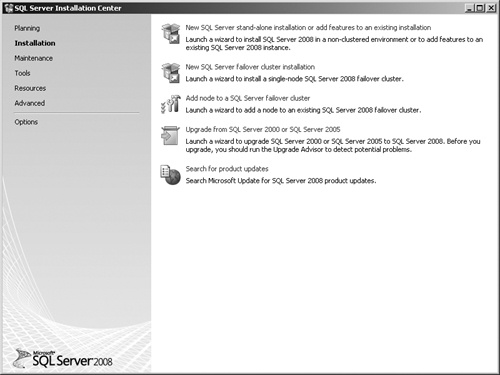Click the failover cluster installation box icon
Screen dimensions: 500x375
click(x=171, y=73)
